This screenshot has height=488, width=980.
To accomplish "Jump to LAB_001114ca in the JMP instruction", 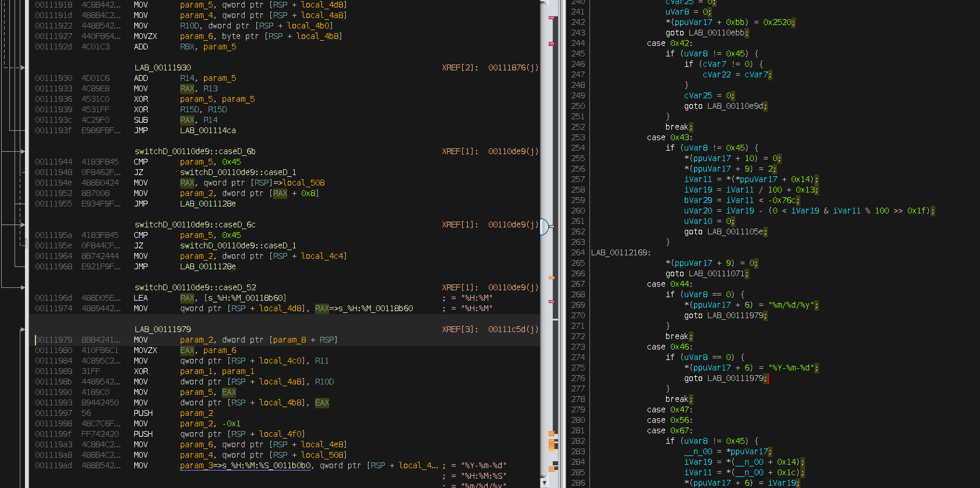I will coord(208,130).
